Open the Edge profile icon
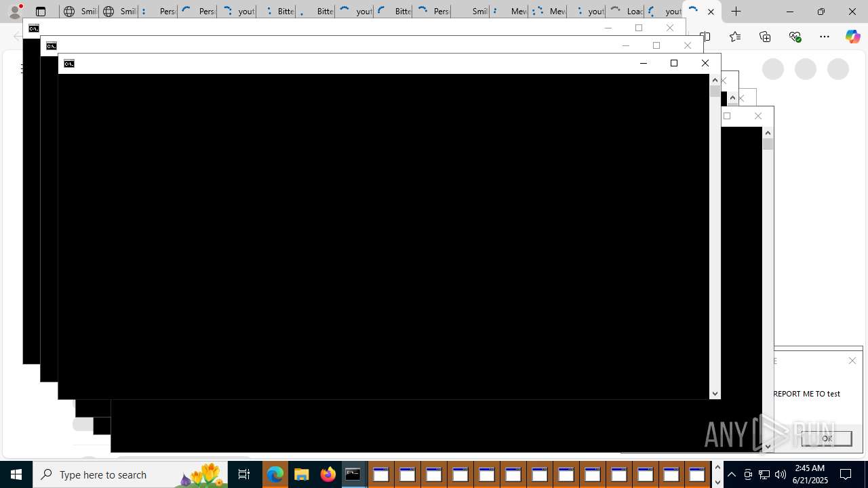The height and width of the screenshot is (488, 868). tap(15, 12)
